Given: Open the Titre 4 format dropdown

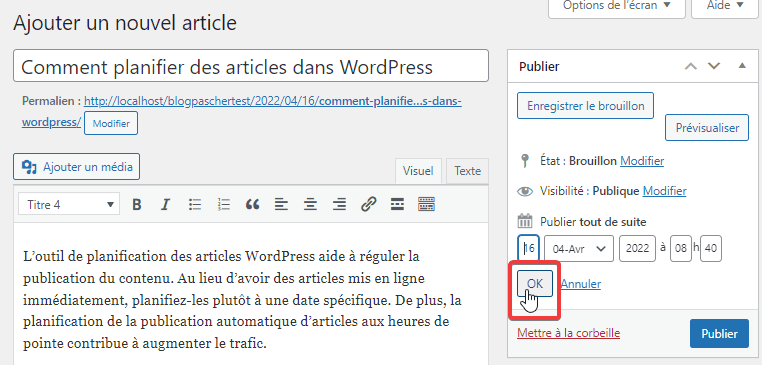Looking at the screenshot, I should (69, 205).
